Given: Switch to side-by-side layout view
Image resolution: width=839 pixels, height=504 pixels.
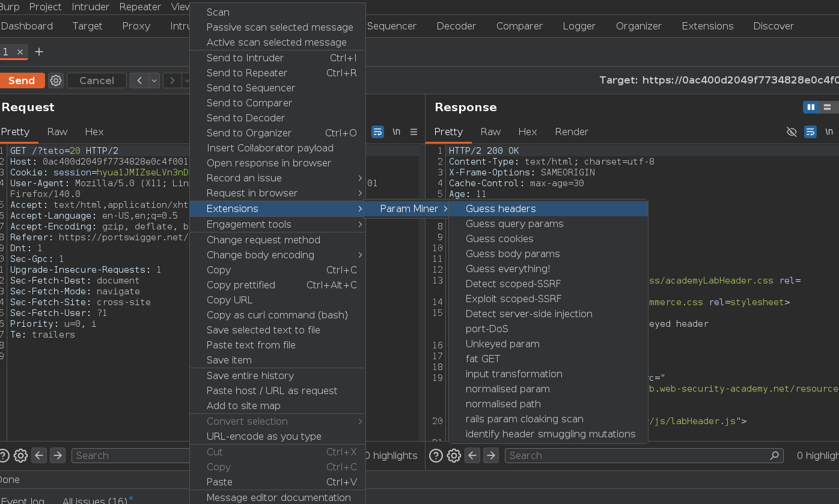Looking at the screenshot, I should pyautogui.click(x=811, y=107).
